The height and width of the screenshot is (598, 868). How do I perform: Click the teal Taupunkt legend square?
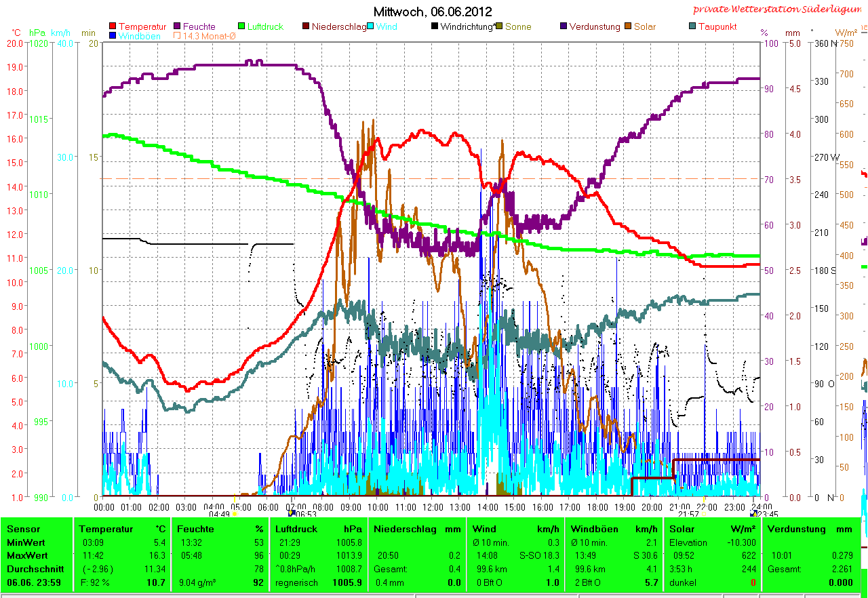click(x=692, y=26)
